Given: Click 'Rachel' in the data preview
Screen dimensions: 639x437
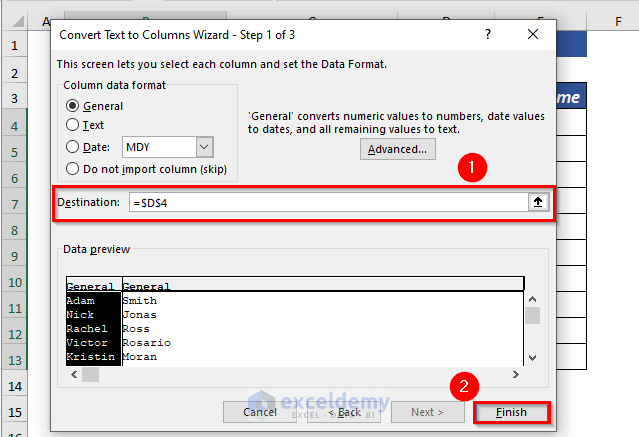Looking at the screenshot, I should click(x=87, y=329).
